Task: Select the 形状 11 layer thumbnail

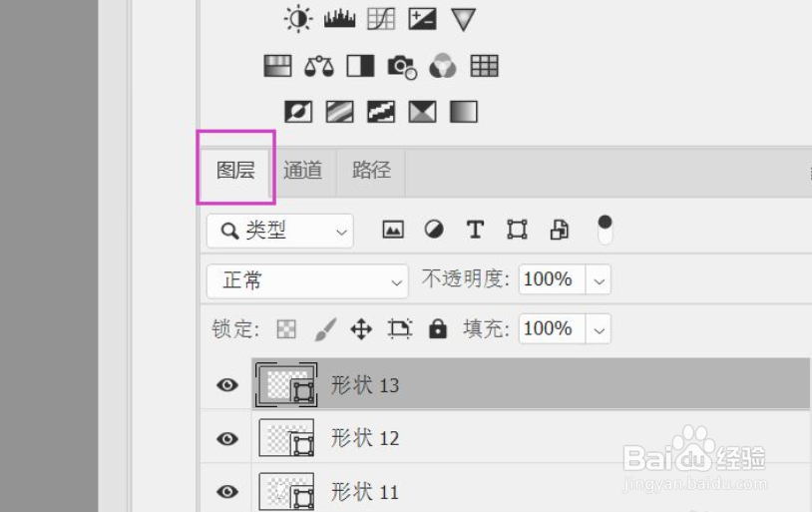Action: 286,491
